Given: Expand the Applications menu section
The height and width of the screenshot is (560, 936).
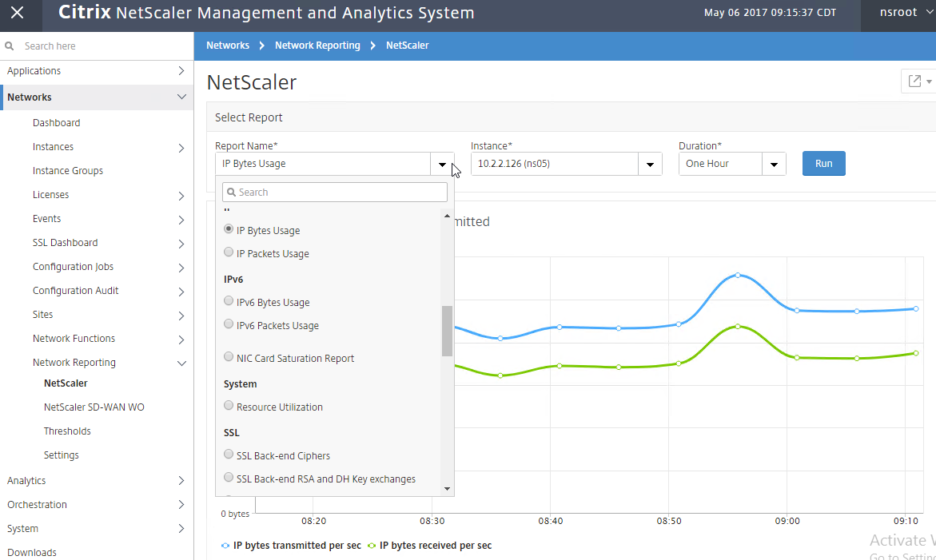Looking at the screenshot, I should [181, 71].
